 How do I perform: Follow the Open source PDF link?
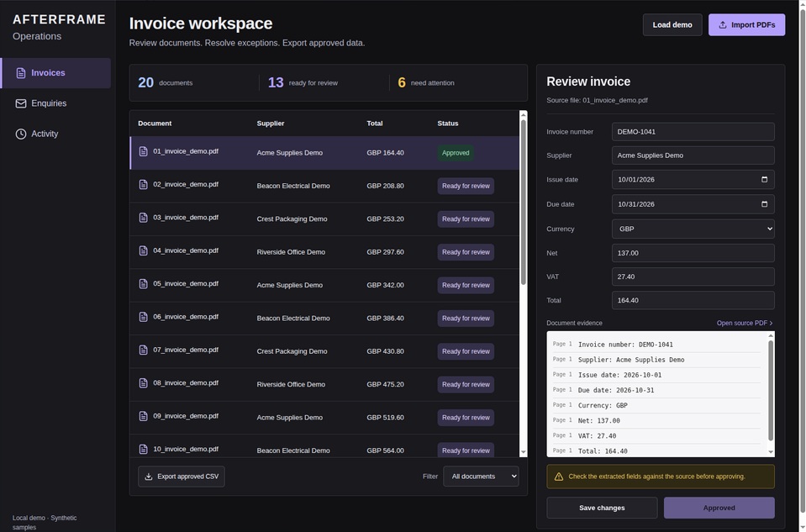pos(745,323)
